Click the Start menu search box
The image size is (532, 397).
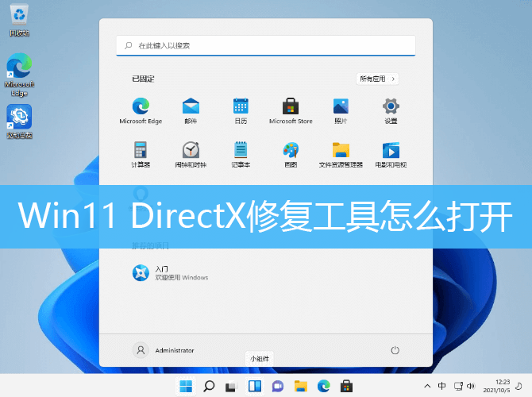(x=265, y=46)
